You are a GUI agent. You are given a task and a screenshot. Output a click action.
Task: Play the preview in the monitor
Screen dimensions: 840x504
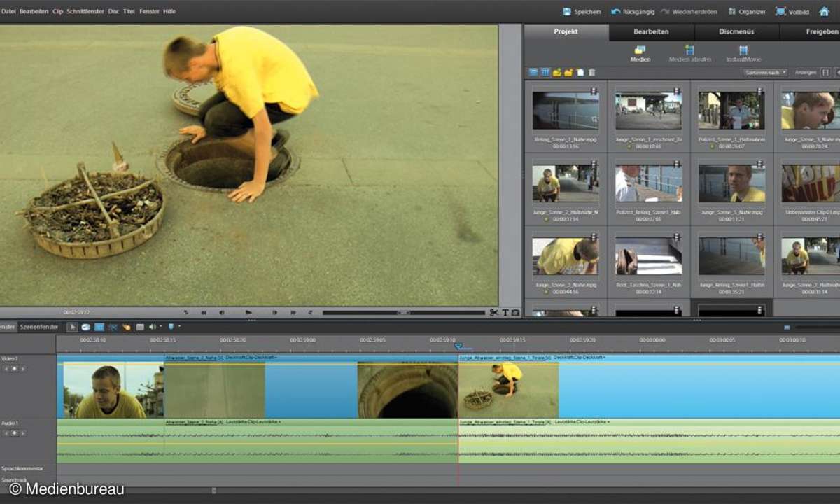click(248, 312)
